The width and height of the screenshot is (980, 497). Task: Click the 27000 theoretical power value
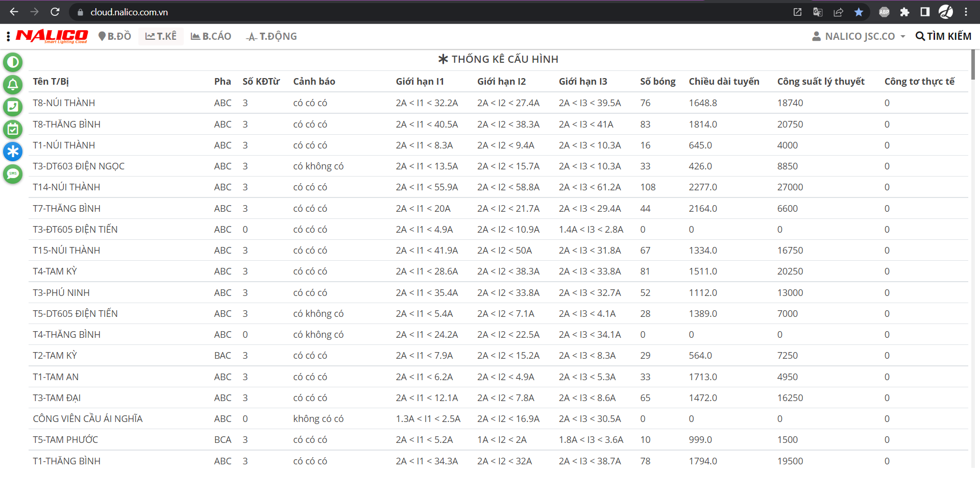790,187
